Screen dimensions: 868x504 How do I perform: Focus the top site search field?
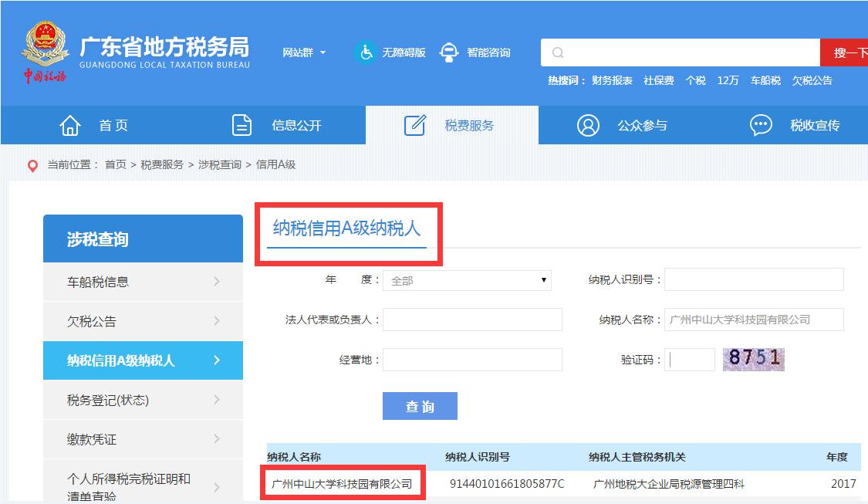click(681, 52)
